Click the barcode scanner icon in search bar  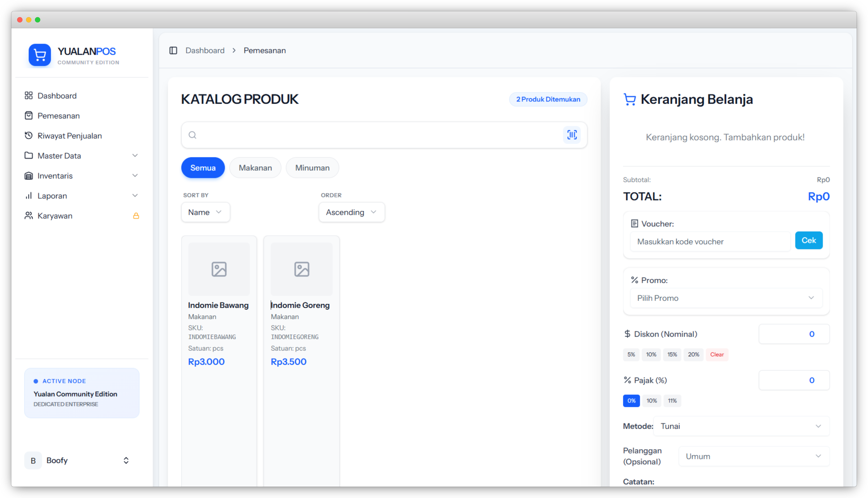pos(572,135)
